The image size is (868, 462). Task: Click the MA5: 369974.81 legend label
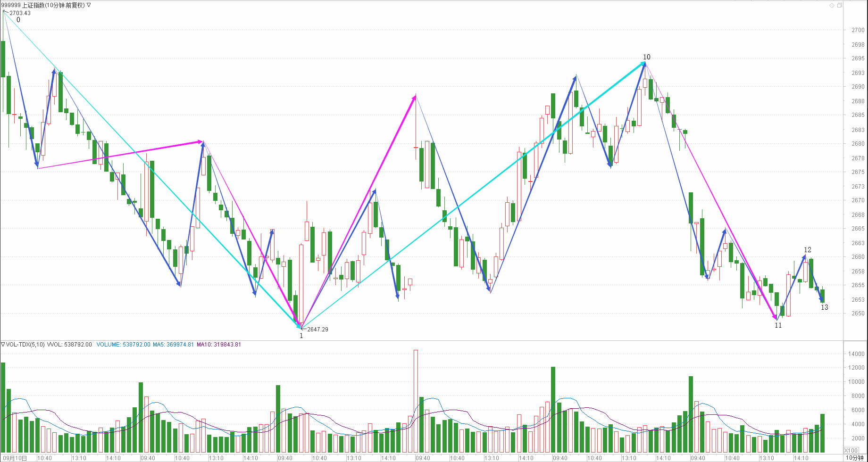coord(173,345)
